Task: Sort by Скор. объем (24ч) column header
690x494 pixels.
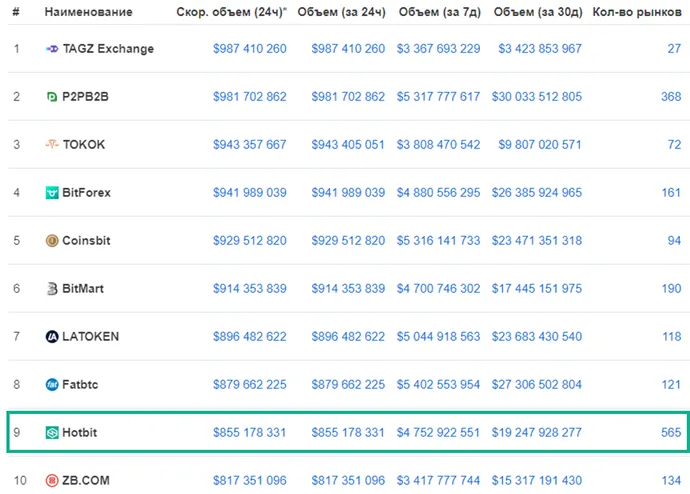Action: click(x=231, y=12)
